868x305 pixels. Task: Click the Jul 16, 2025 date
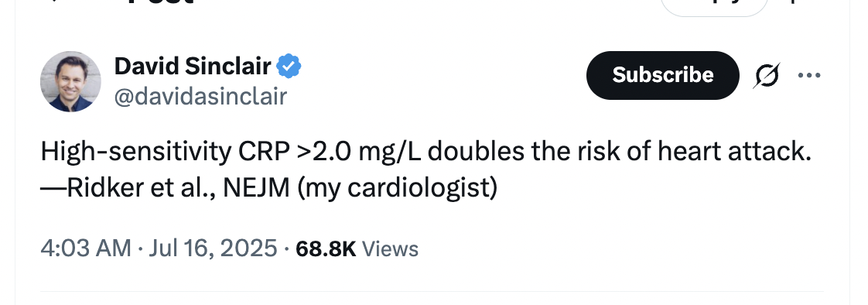pyautogui.click(x=213, y=248)
